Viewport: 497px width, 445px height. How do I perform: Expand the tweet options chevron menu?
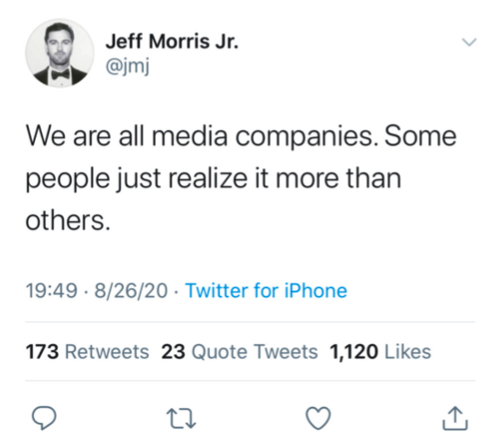coord(469,42)
